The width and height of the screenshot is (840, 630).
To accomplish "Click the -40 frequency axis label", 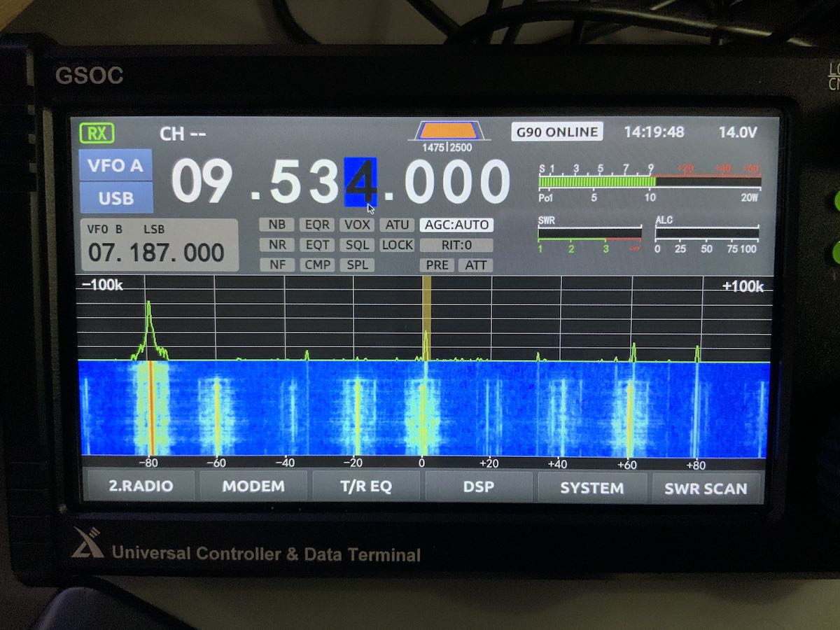I will [x=285, y=463].
